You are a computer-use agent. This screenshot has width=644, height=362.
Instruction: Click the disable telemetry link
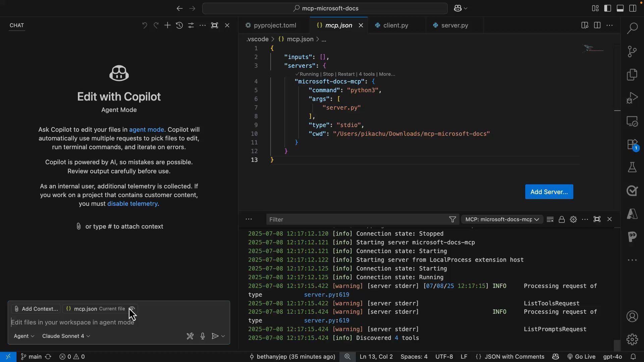132,204
